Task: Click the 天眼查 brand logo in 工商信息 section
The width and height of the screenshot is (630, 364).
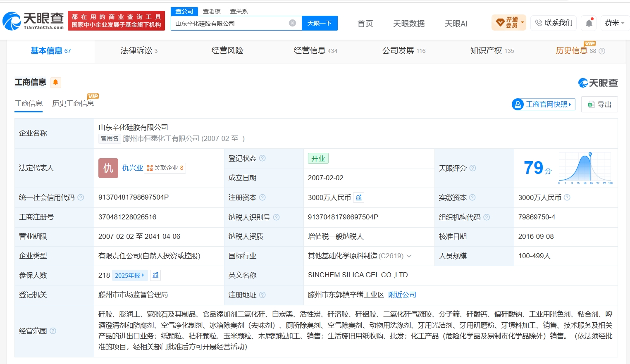Action: click(598, 83)
